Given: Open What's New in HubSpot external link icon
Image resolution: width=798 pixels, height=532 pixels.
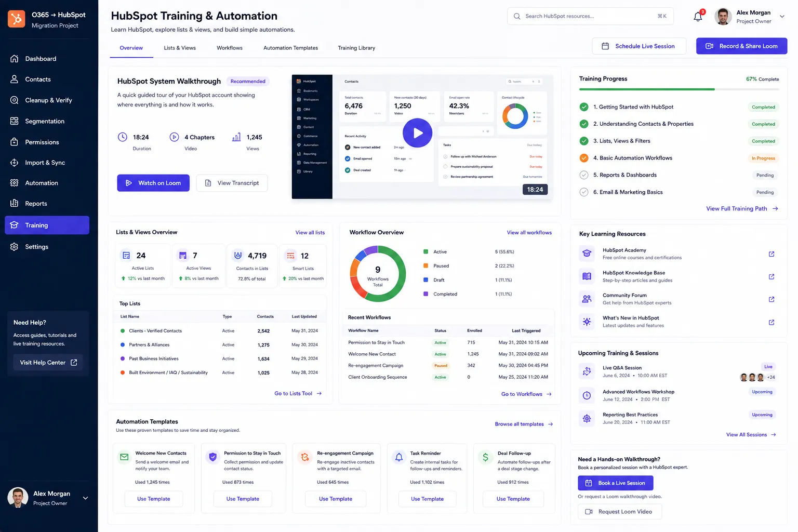Looking at the screenshot, I should click(x=772, y=322).
